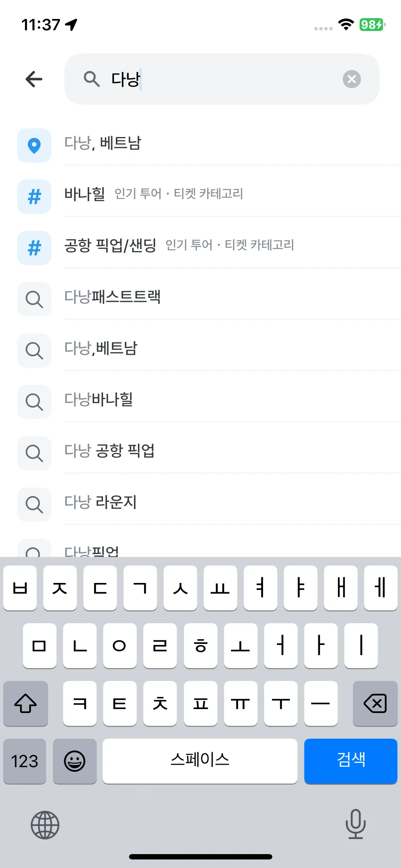This screenshot has width=401, height=868.
Task: Tap the 다낭 search input field
Action: [221, 79]
